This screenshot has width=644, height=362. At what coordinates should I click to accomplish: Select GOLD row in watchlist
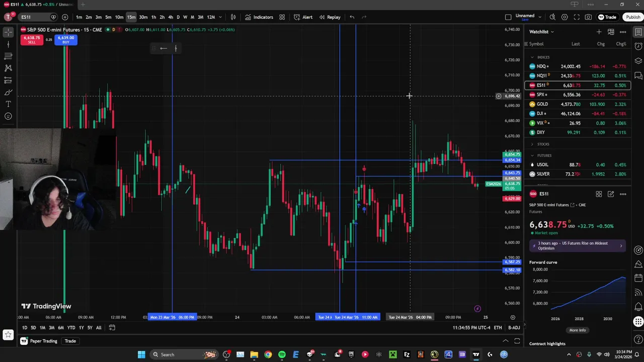point(578,104)
